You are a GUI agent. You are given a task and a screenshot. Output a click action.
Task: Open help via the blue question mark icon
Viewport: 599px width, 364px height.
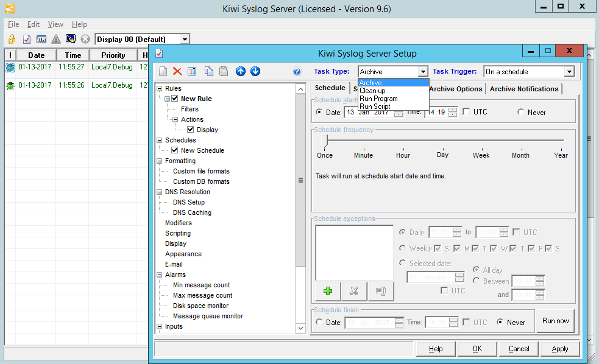coord(297,71)
